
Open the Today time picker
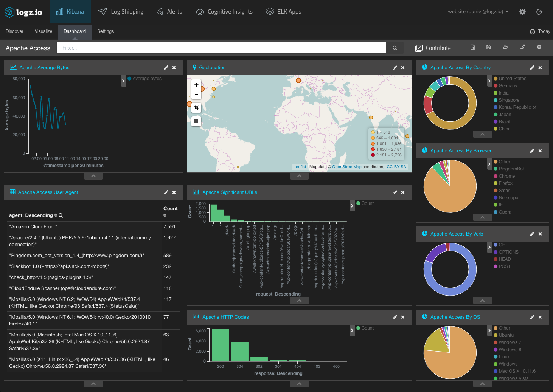[x=540, y=31]
